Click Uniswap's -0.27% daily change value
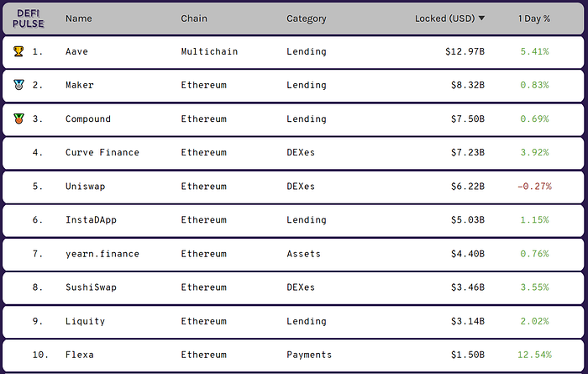The width and height of the screenshot is (588, 374). point(534,186)
